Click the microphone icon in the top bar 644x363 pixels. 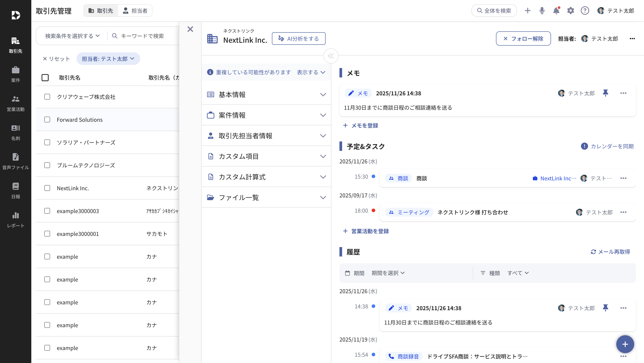coord(542,11)
